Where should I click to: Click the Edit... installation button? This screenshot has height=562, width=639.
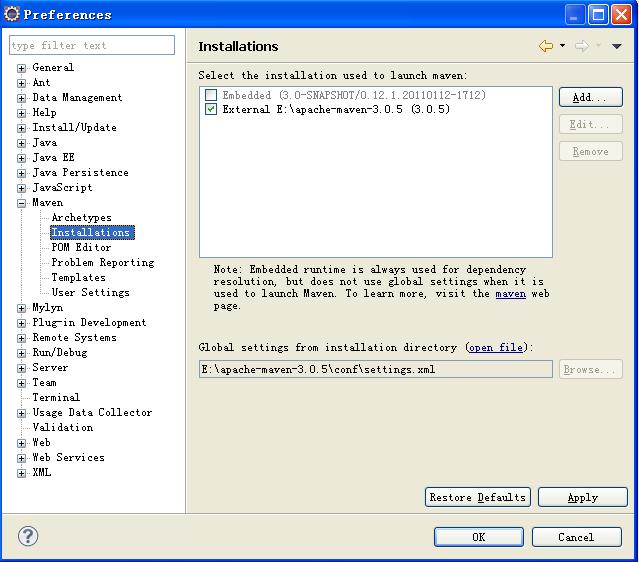tap(591, 124)
